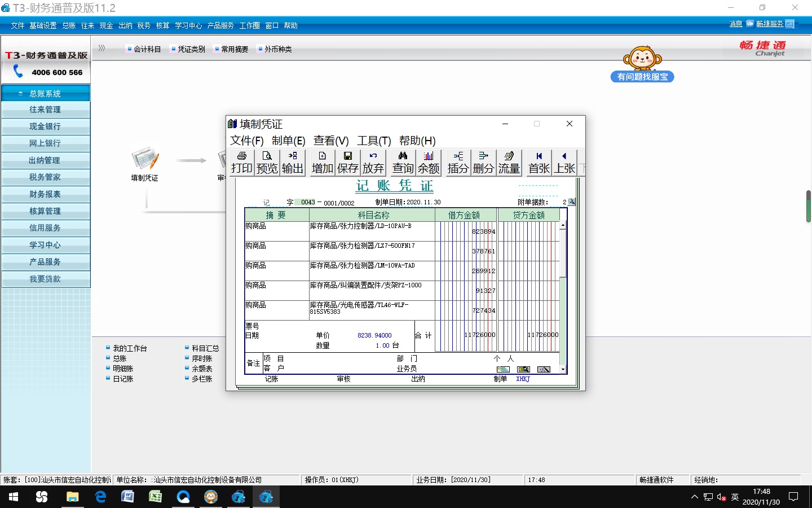Delete entry line with 删分
This screenshot has width=812, height=508.
click(483, 163)
